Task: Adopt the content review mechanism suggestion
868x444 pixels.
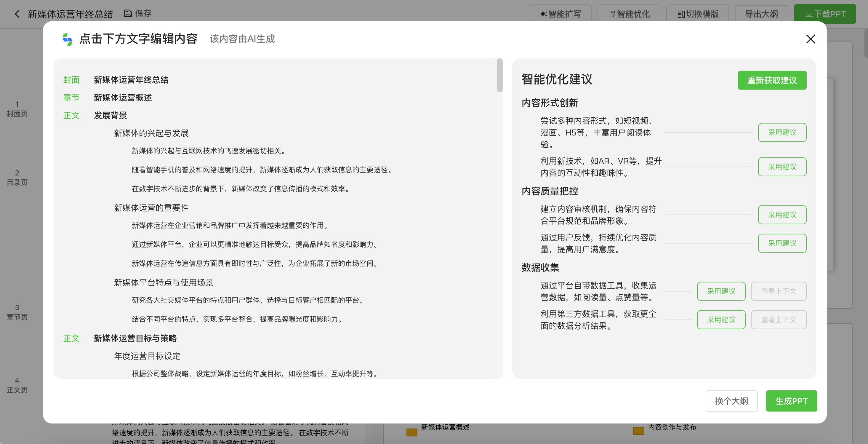Action: click(782, 215)
